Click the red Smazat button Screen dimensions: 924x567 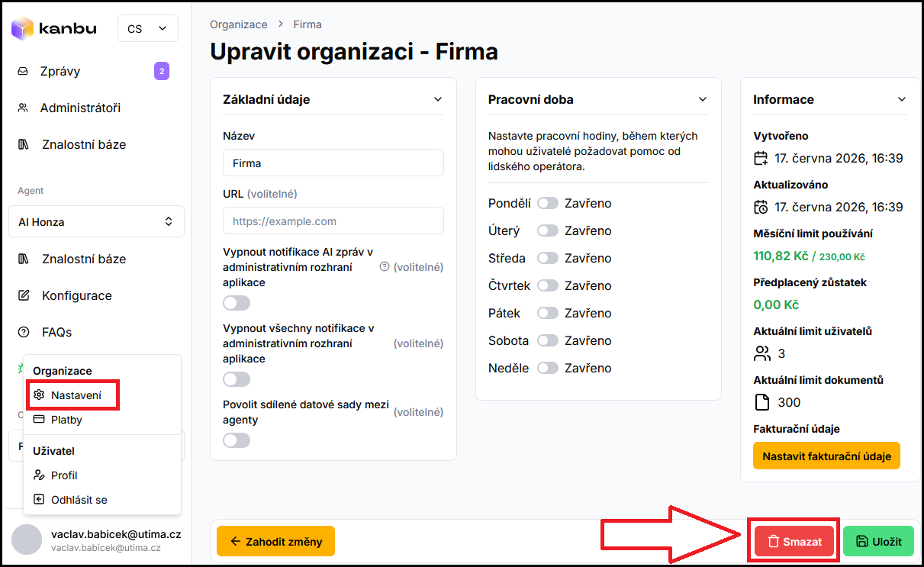(794, 542)
